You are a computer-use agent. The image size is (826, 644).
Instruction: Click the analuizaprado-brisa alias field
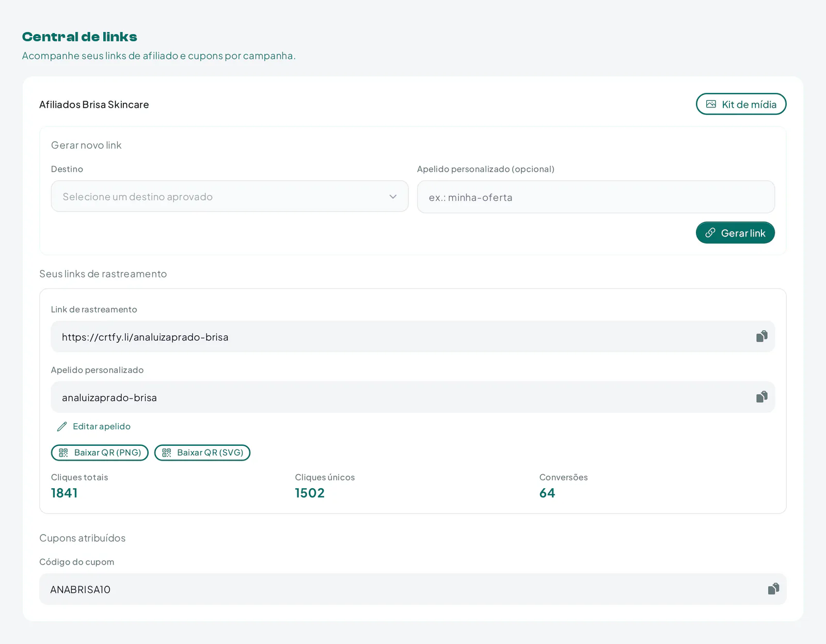(x=412, y=397)
